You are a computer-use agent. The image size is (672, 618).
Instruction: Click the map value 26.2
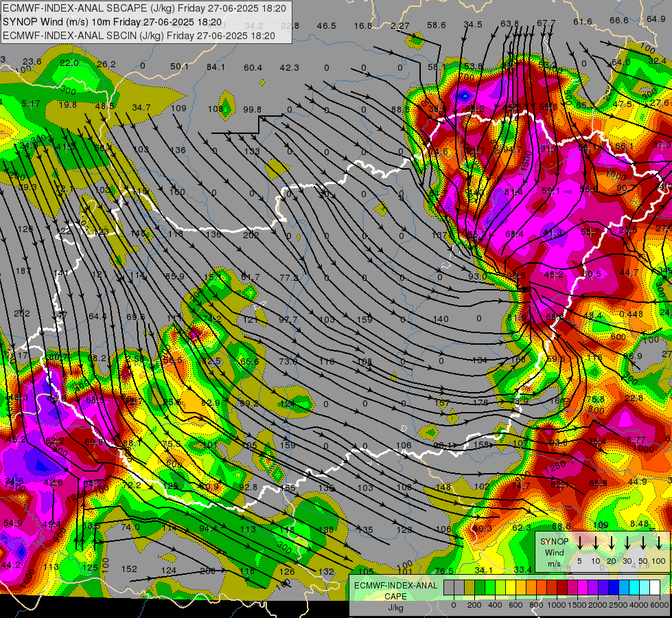coord(106,65)
